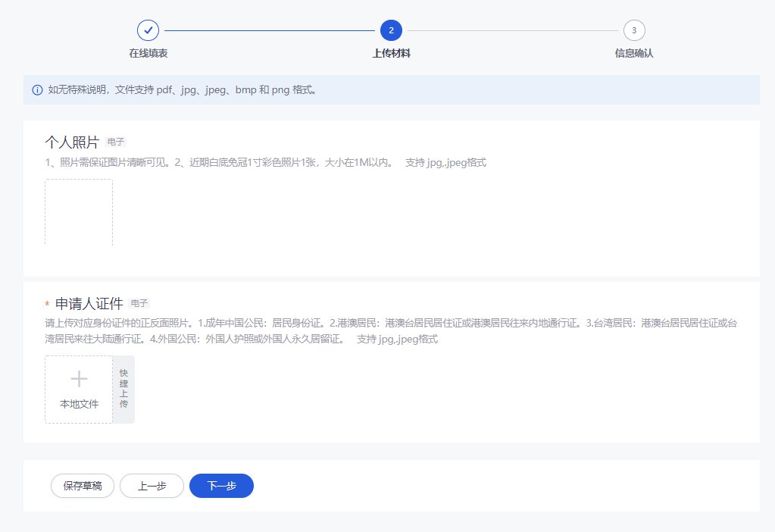Click the red required asterisk beside 申请人证件
The image size is (775, 532).
tap(47, 305)
